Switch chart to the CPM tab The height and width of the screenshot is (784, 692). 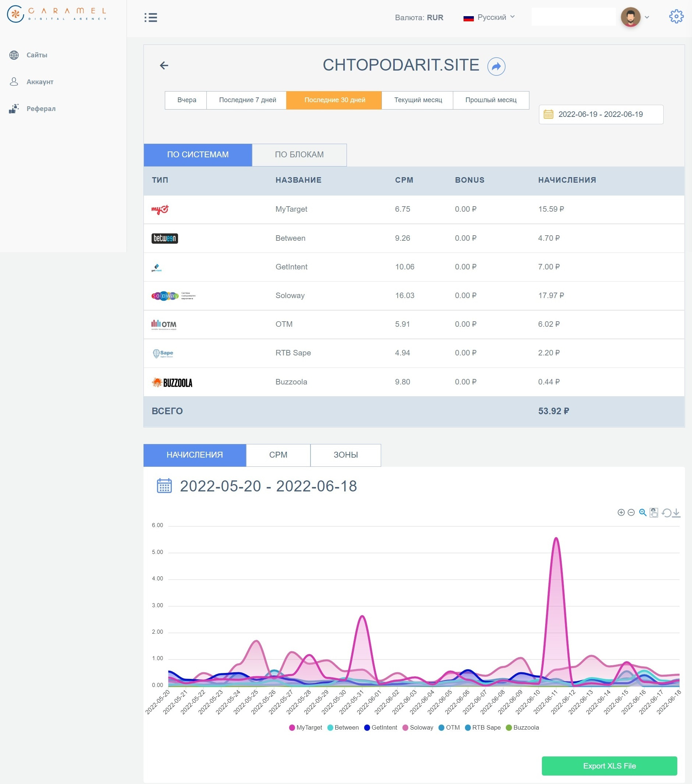coord(278,455)
